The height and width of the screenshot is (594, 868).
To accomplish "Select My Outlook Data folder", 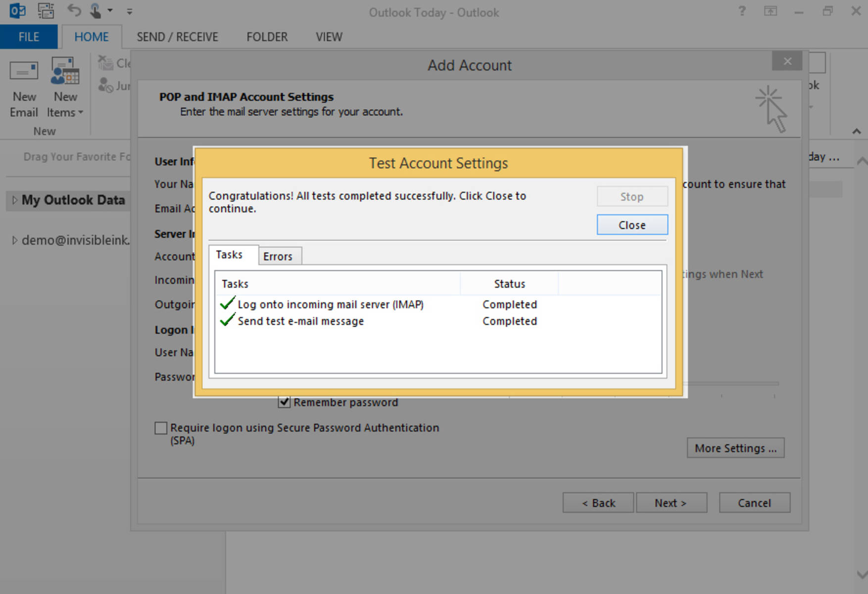I will click(73, 200).
